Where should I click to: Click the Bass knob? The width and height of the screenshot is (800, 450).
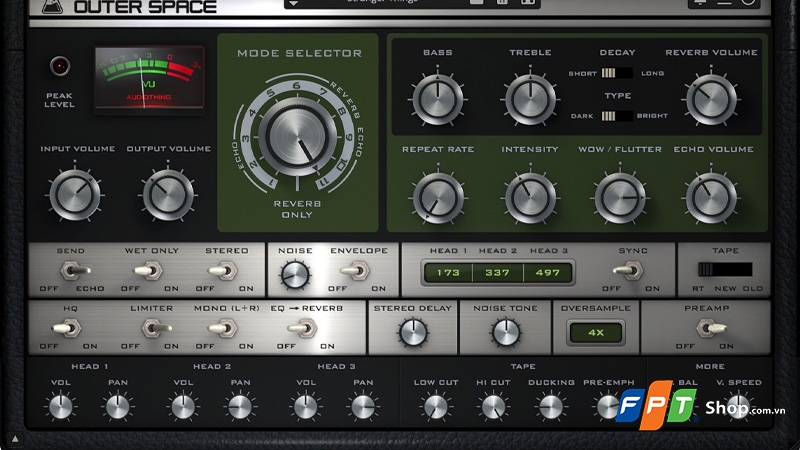(x=438, y=99)
